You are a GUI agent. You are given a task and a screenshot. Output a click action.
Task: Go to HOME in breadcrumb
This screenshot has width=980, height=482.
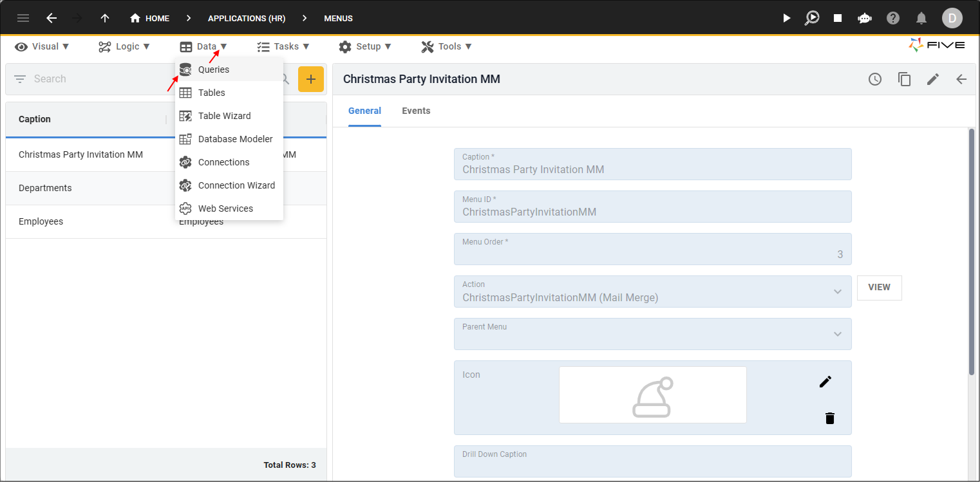point(150,18)
